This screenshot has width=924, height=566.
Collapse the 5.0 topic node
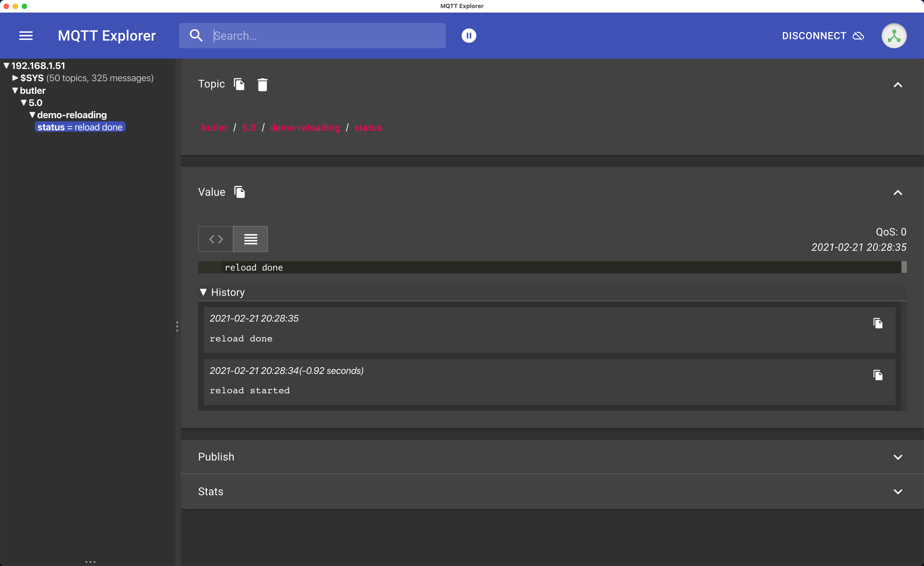click(x=24, y=103)
